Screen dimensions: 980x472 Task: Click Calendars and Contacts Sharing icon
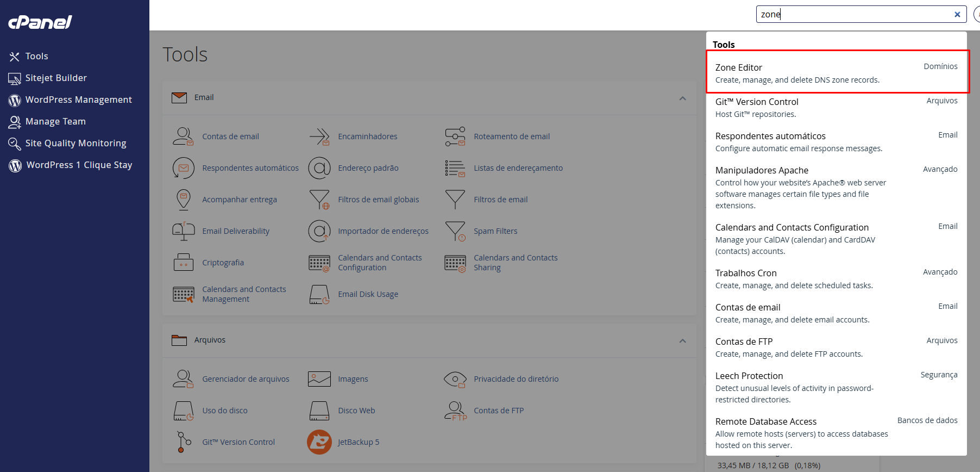pos(455,263)
